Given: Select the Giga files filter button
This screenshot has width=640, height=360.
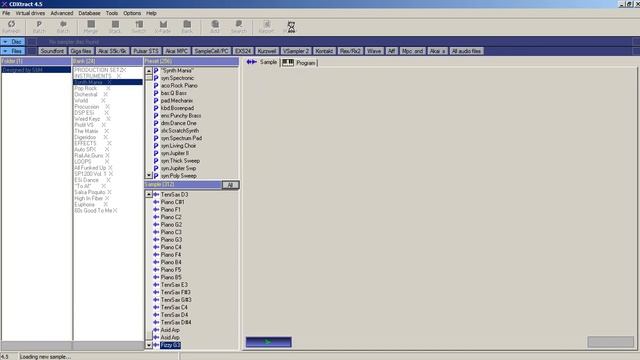Looking at the screenshot, I should (x=80, y=51).
